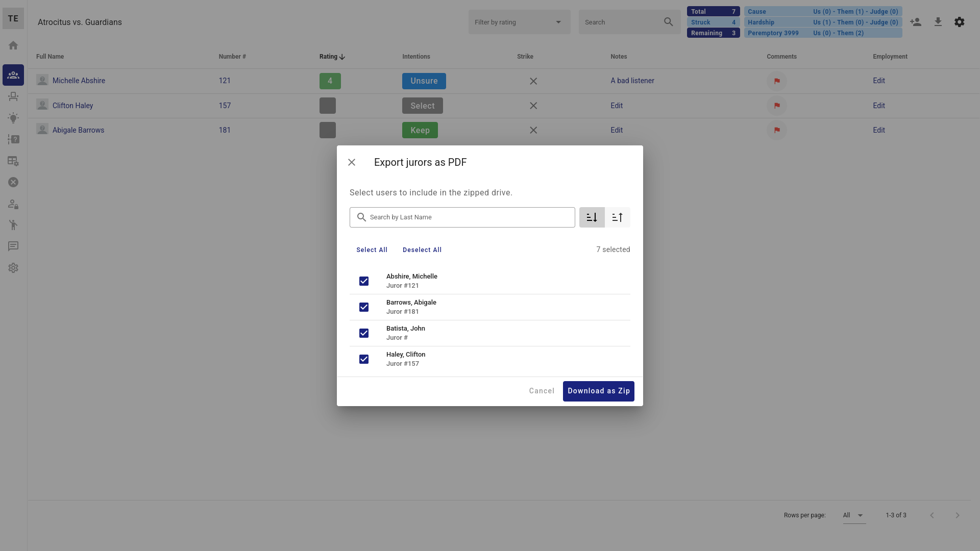Viewport: 980px width, 551px height.
Task: Cancel the export dialog
Action: click(542, 391)
